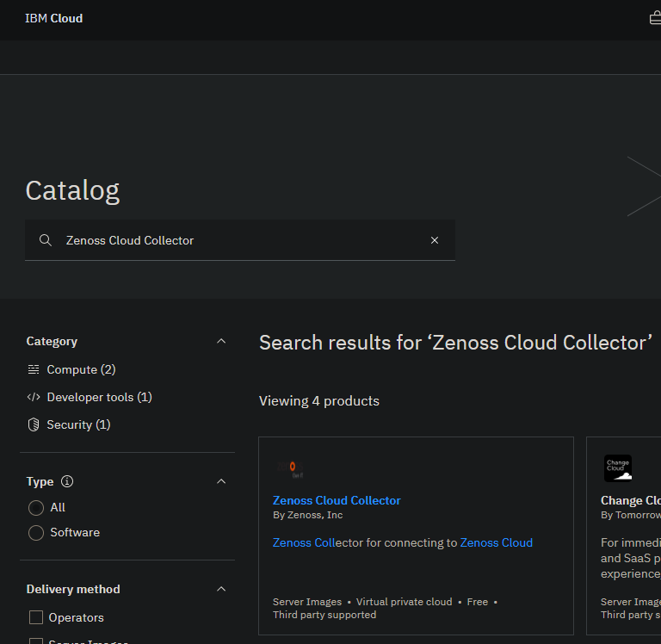Viewport: 661px width, 644px height.
Task: Open the Change Cloud product card title
Action: (x=631, y=500)
